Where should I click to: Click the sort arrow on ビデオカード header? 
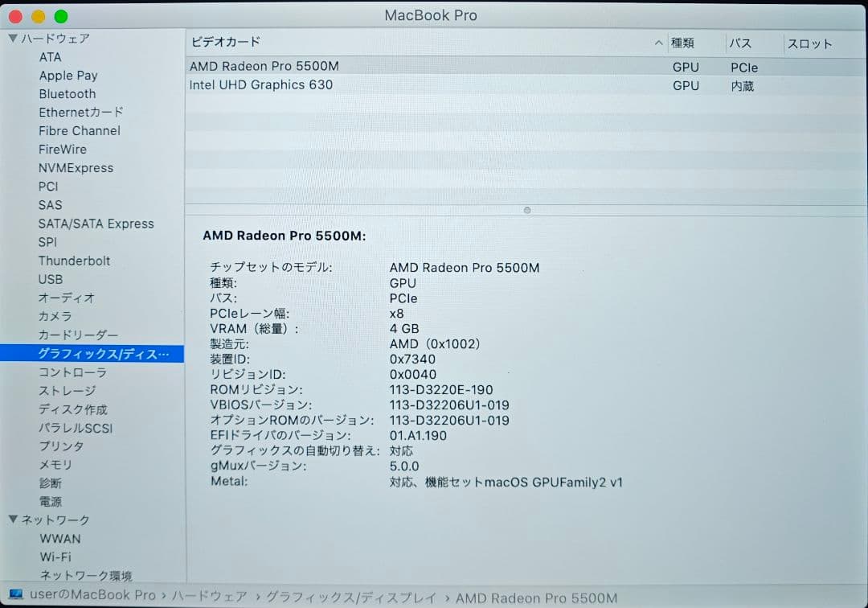(x=658, y=43)
